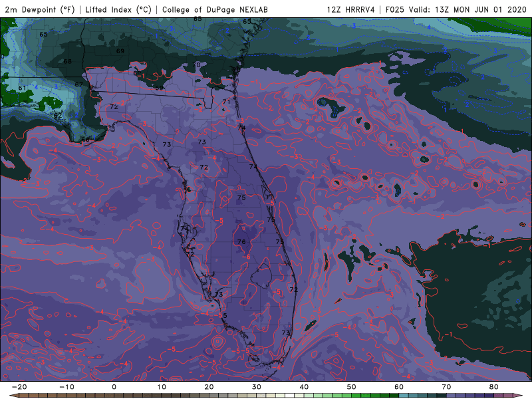Click the 20 label on the color scale

(209, 387)
